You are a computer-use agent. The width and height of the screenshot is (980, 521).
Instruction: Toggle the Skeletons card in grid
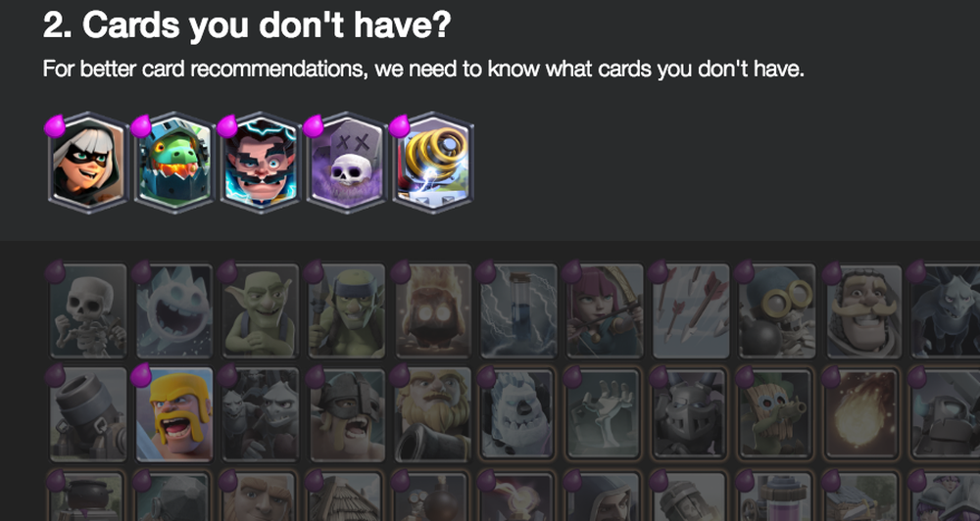point(88,310)
